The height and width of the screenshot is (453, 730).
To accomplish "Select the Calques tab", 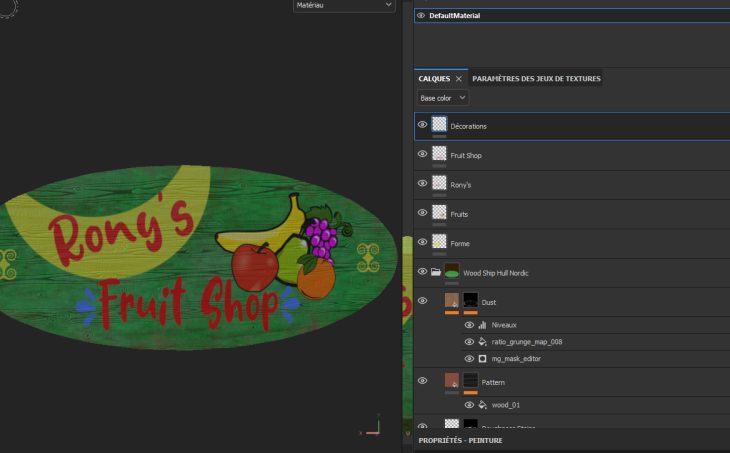I will point(434,78).
